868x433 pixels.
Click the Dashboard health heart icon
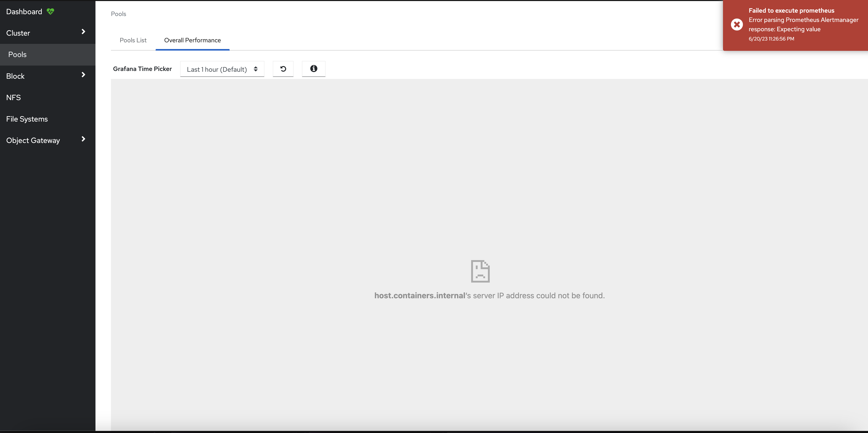click(50, 11)
